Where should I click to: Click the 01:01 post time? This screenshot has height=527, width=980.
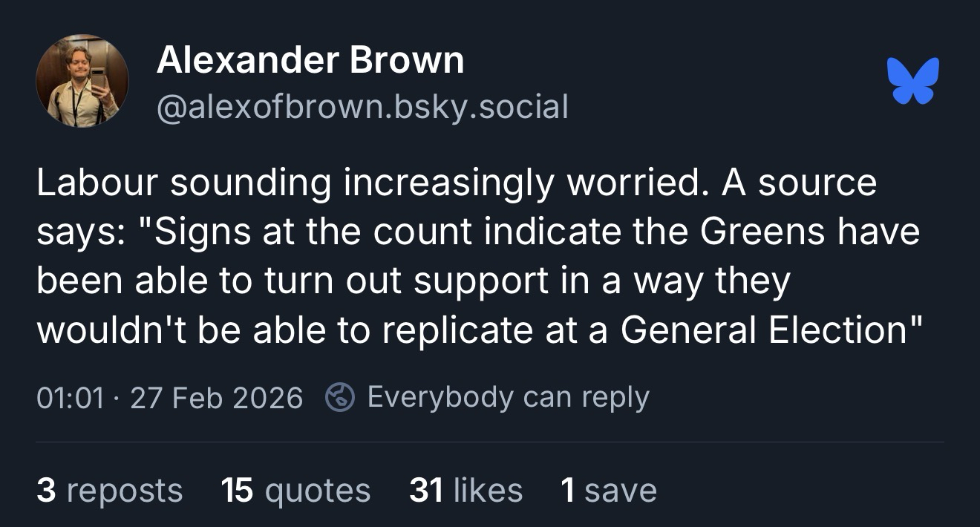coord(70,398)
